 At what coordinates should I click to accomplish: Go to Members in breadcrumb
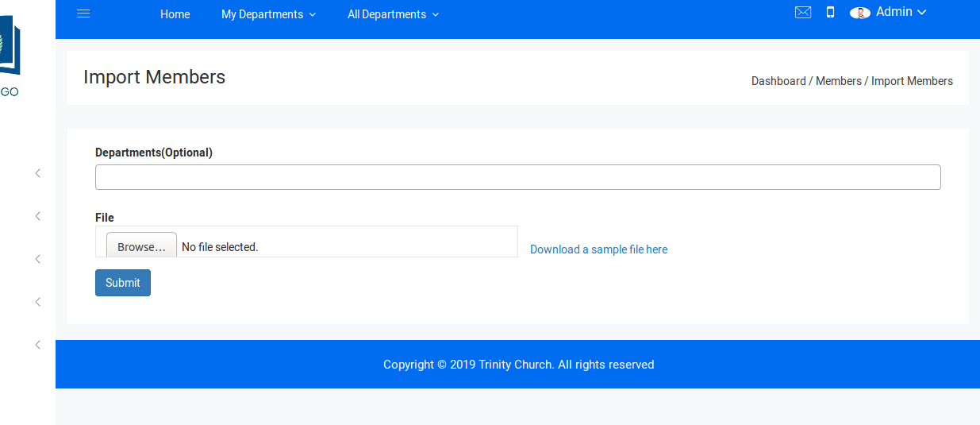[x=839, y=81]
